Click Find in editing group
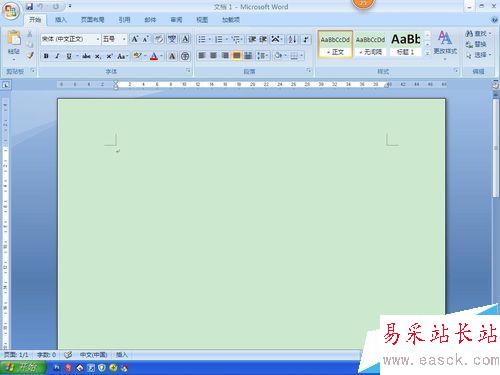This screenshot has width=500, height=375. (x=478, y=34)
